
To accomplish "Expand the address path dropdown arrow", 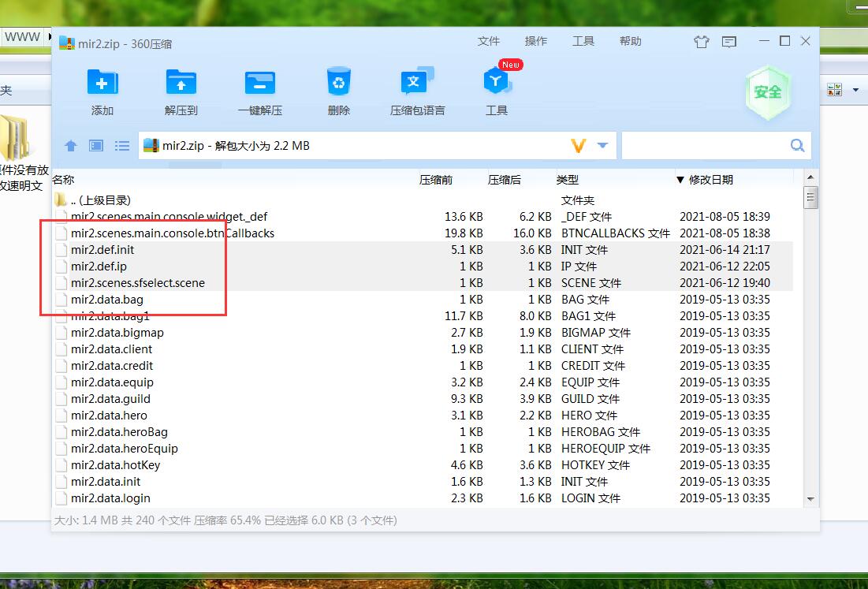I will 603,146.
